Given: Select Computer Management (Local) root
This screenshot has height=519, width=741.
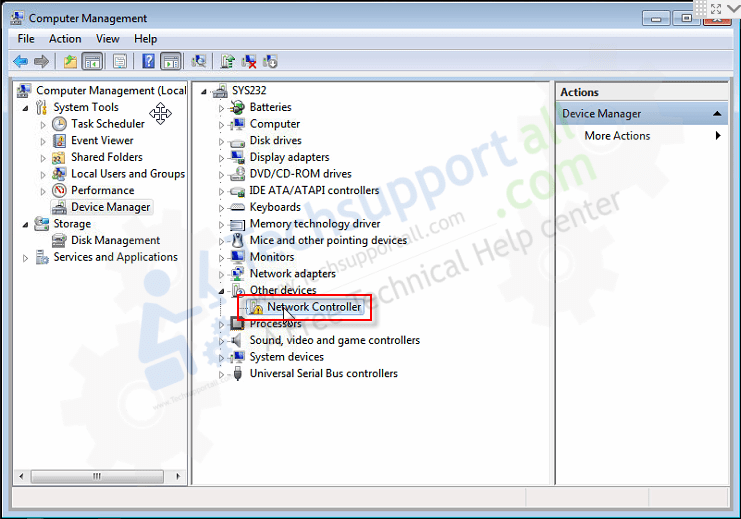Looking at the screenshot, I should 111,90.
